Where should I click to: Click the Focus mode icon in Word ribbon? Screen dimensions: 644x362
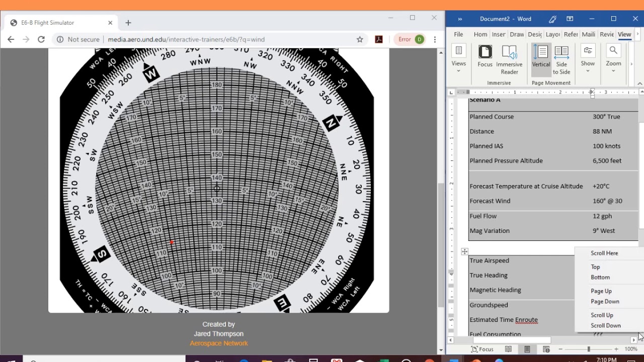(485, 56)
